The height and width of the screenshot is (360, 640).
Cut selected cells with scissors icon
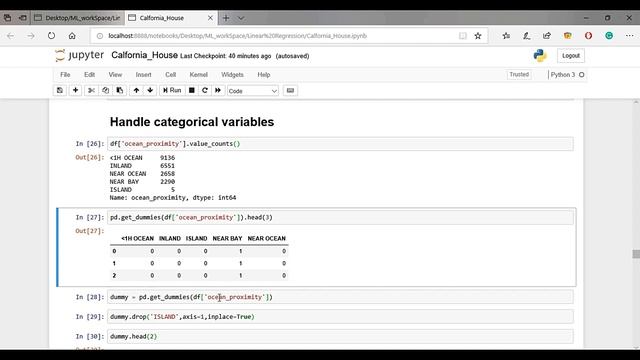(91, 90)
